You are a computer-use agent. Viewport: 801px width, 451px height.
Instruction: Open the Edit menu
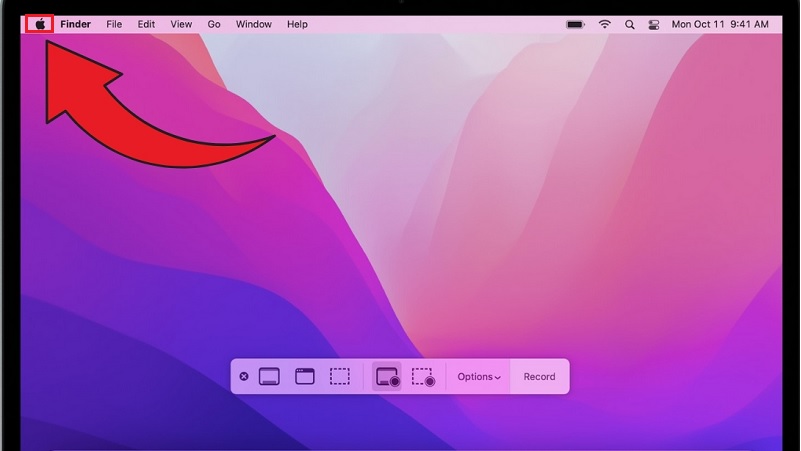pyautogui.click(x=146, y=24)
